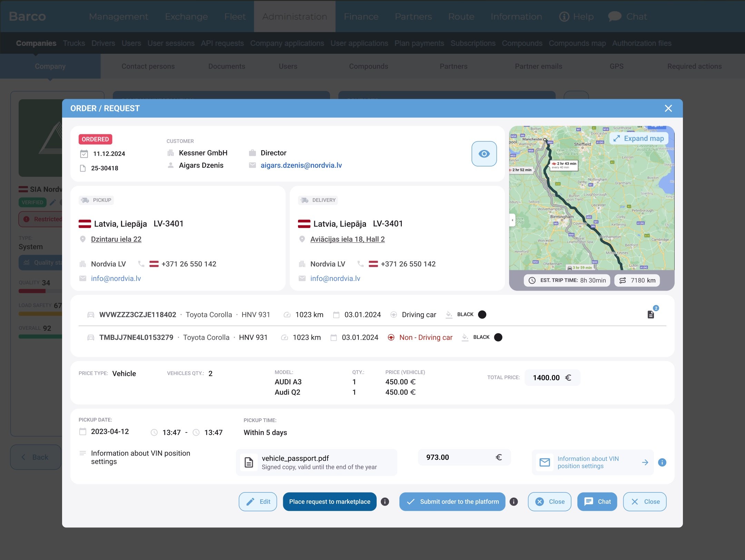The height and width of the screenshot is (560, 745).
Task: Click the outlined Close button with plain X
Action: [x=645, y=502]
